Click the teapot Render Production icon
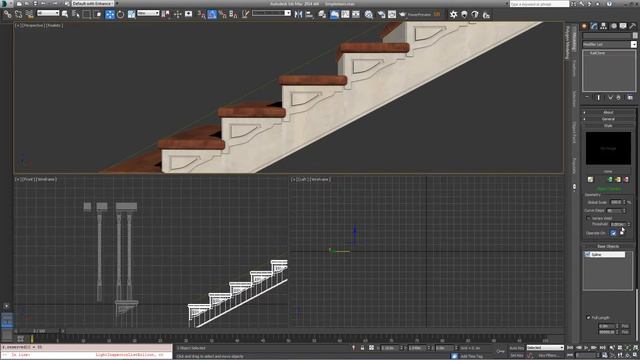The height and width of the screenshot is (360, 640). coord(402,14)
